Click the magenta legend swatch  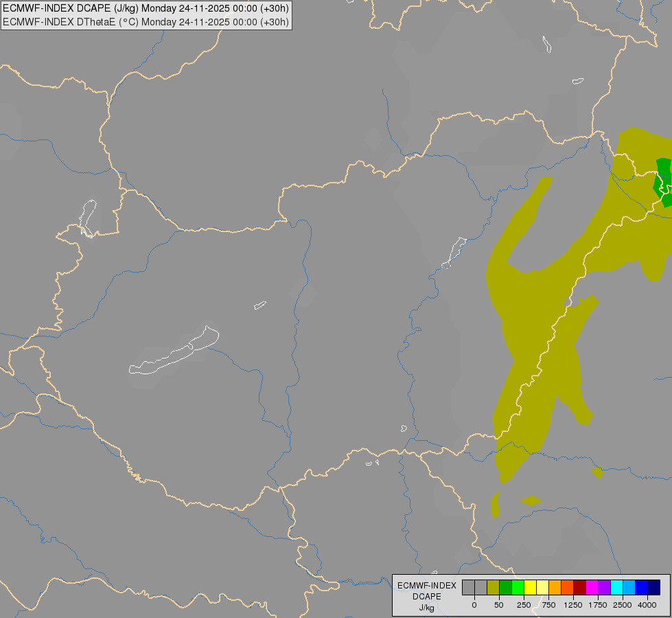coord(592,587)
